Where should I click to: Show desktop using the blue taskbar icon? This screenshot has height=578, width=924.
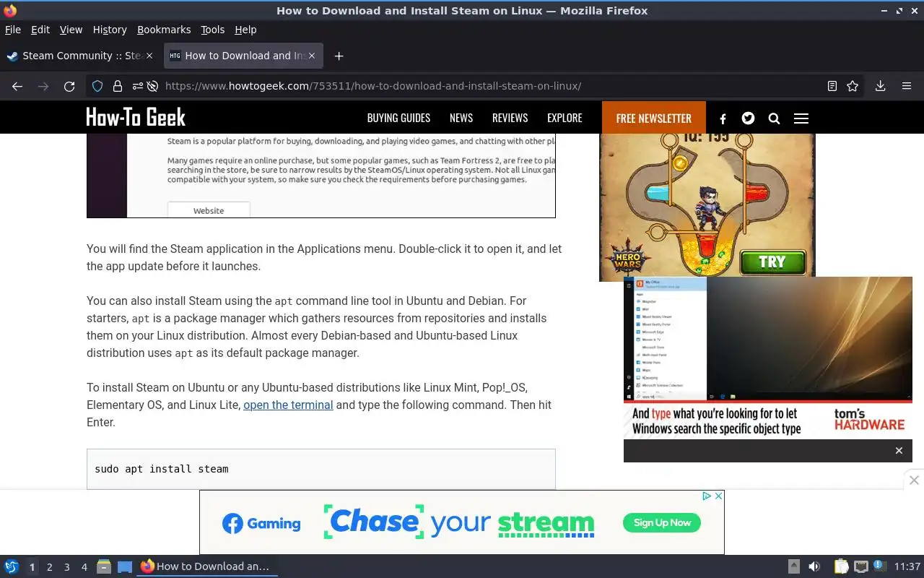(x=125, y=567)
